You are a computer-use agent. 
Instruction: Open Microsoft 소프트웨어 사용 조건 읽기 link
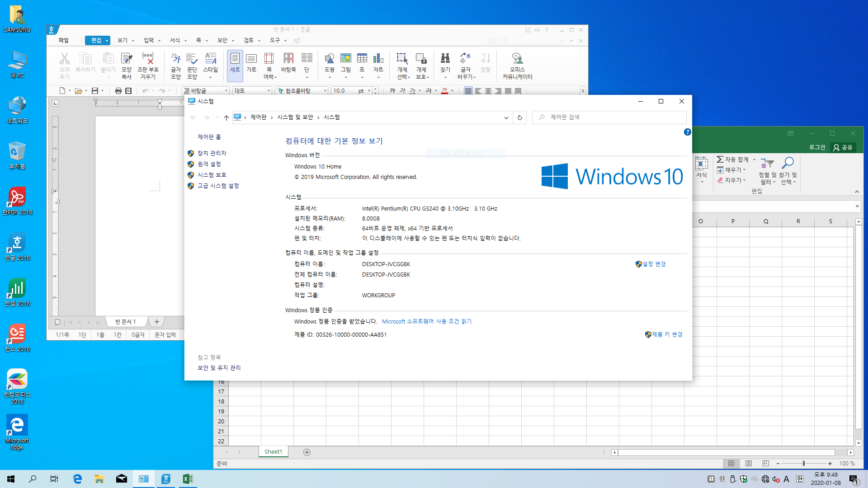pyautogui.click(x=427, y=321)
